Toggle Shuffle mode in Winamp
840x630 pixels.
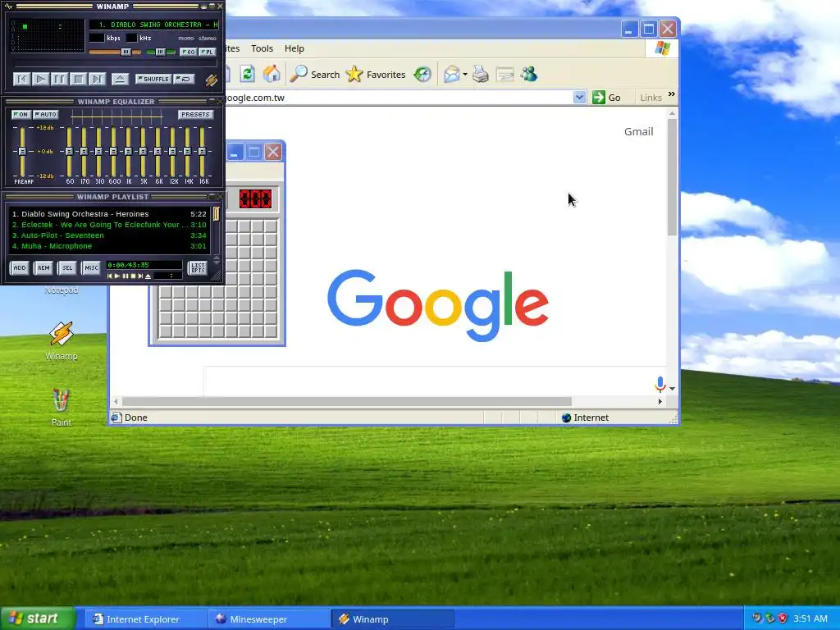(153, 80)
